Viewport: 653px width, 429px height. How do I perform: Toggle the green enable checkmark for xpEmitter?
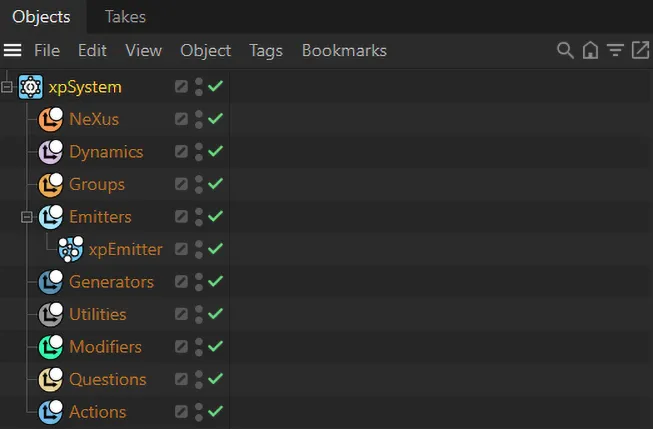pyautogui.click(x=215, y=249)
